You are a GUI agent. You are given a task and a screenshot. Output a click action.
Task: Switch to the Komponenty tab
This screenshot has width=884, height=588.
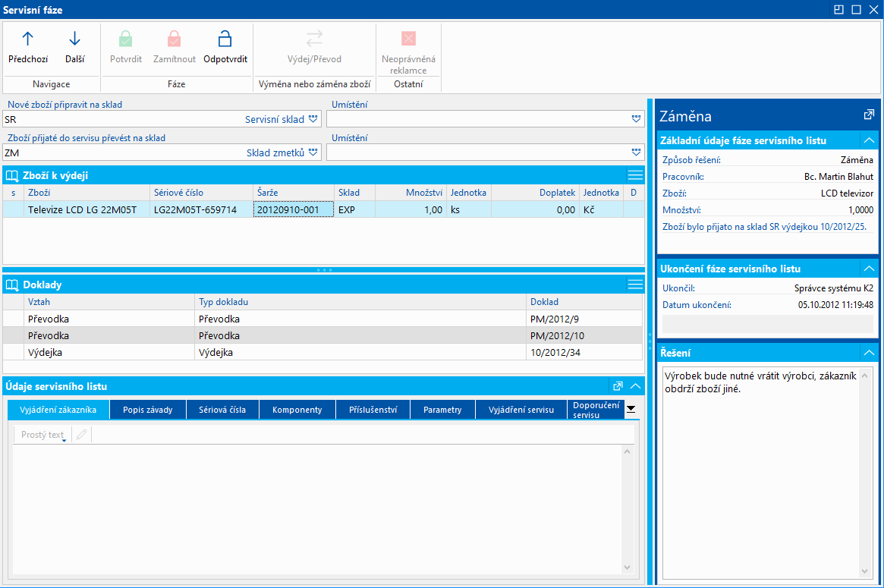[x=297, y=410]
